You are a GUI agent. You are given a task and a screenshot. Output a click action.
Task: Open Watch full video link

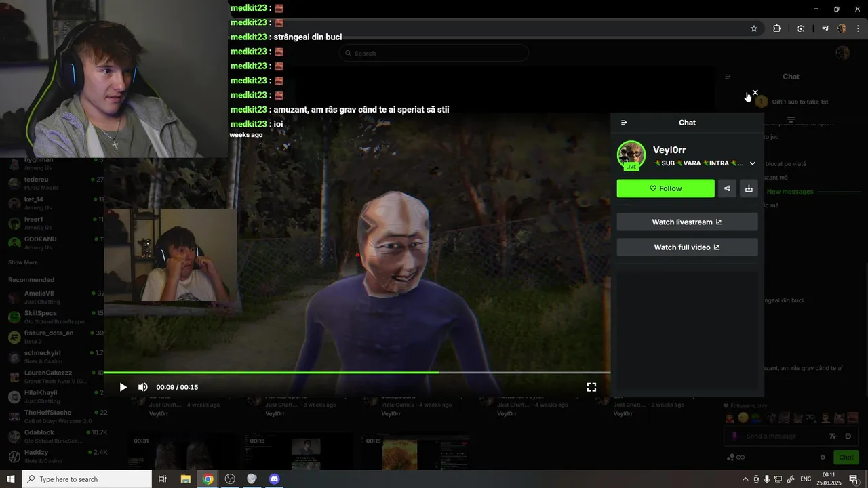(687, 247)
